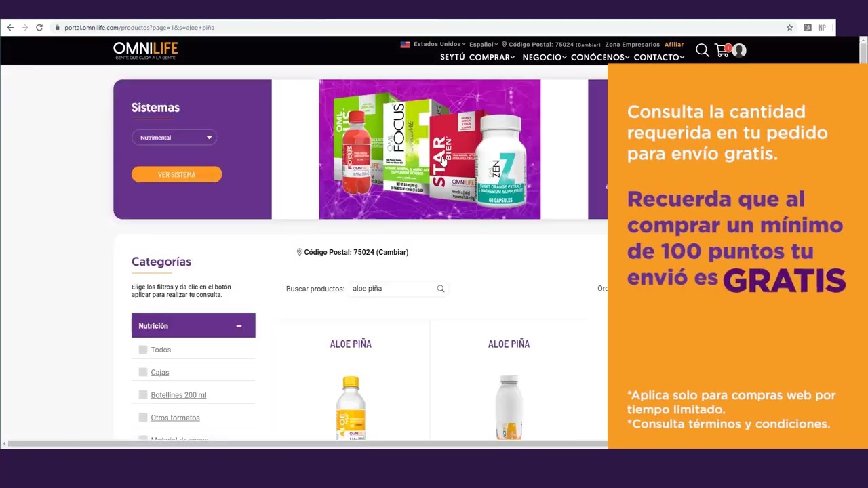Click the NP profile badge in browser

(x=823, y=28)
